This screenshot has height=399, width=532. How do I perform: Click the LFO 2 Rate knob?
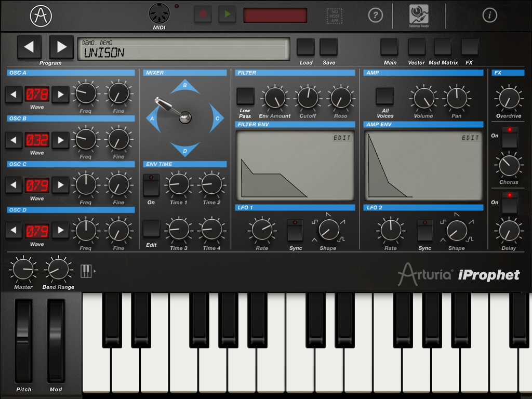pyautogui.click(x=391, y=230)
